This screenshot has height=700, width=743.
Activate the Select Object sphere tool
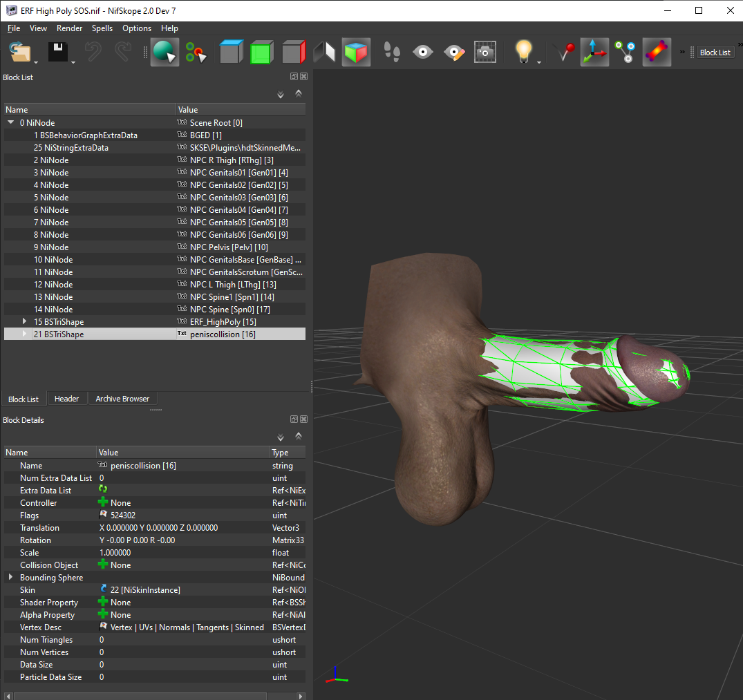click(164, 52)
